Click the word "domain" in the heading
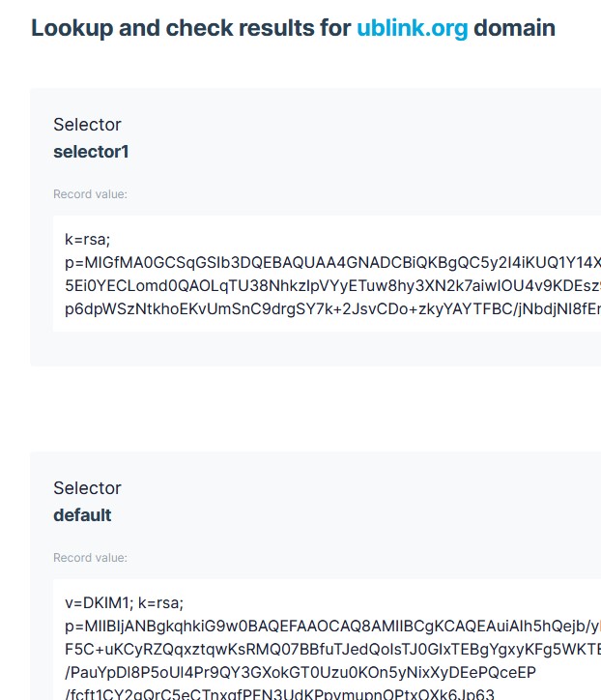601x700 pixels. pos(514,28)
